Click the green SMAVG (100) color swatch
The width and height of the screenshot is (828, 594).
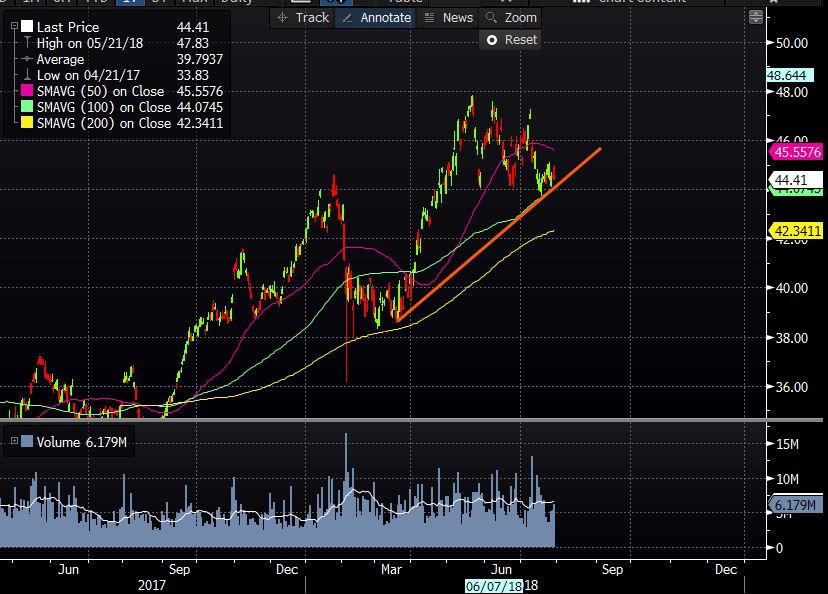pyautogui.click(x=27, y=107)
